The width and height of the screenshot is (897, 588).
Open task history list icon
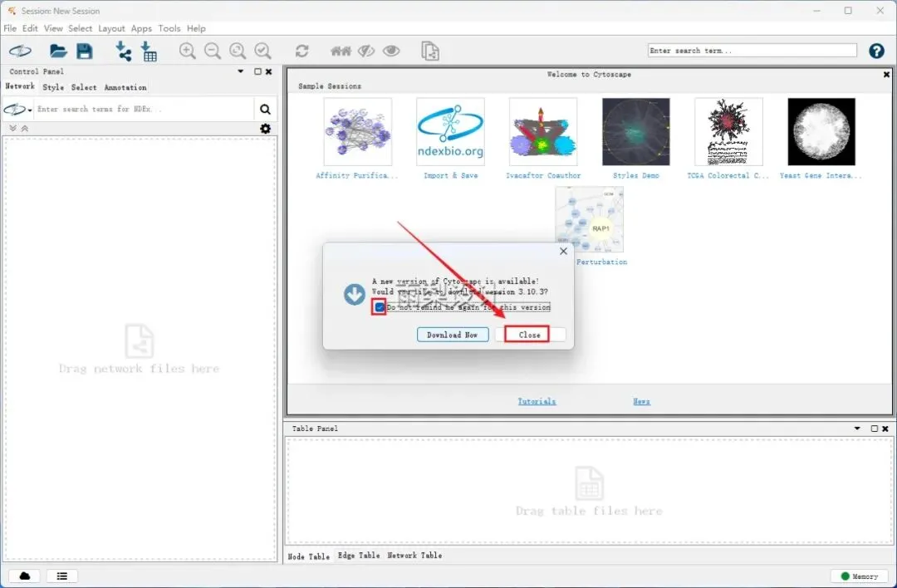coord(61,576)
